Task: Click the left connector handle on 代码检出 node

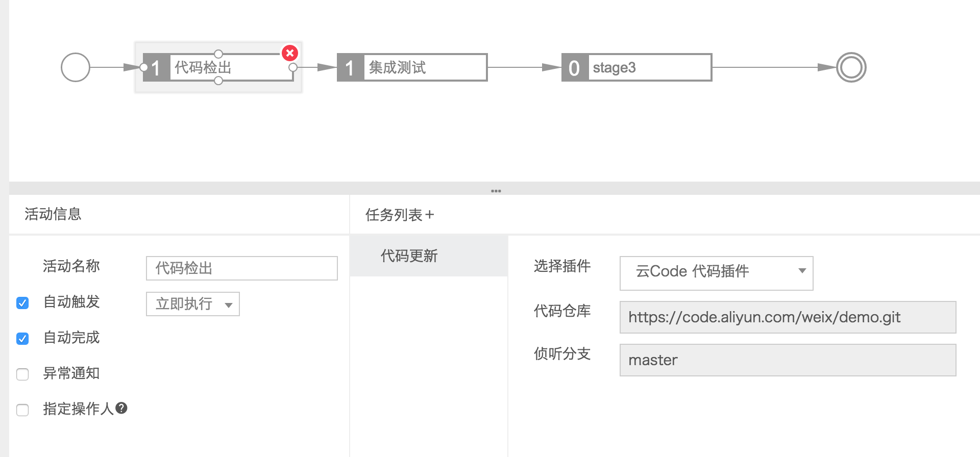Action: (143, 67)
